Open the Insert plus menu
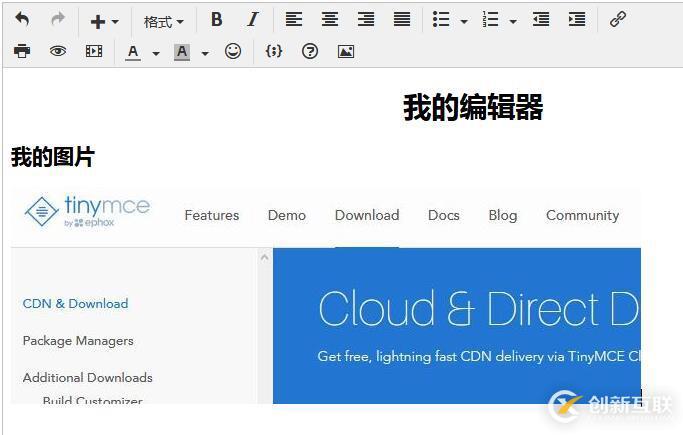 [104, 21]
